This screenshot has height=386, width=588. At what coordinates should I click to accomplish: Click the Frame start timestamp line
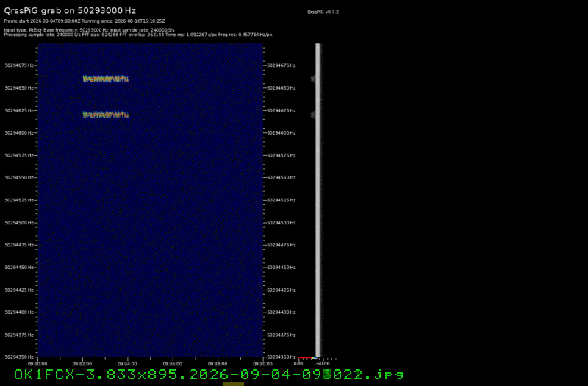tap(85, 21)
